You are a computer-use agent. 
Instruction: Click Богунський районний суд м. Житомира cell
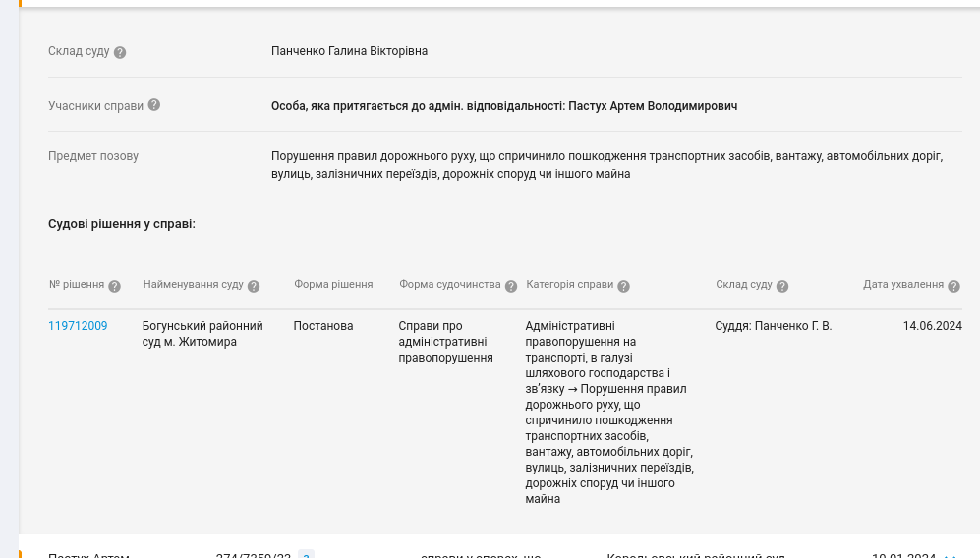[202, 334]
